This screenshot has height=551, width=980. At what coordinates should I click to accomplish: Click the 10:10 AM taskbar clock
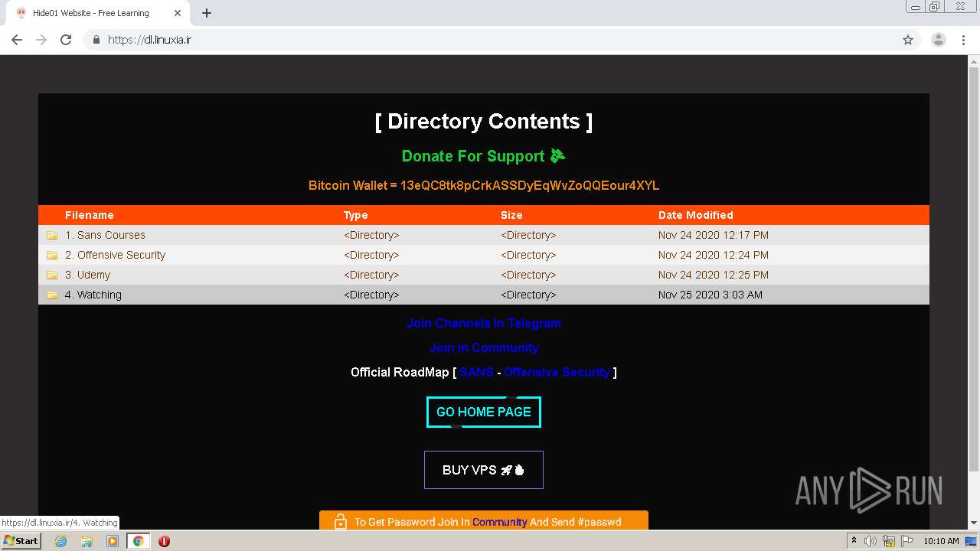(941, 541)
